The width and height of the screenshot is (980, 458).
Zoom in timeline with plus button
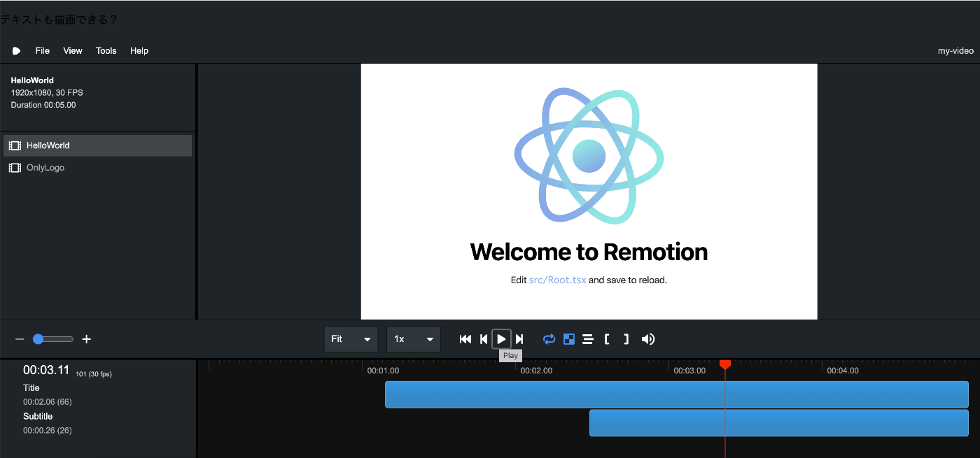click(86, 339)
